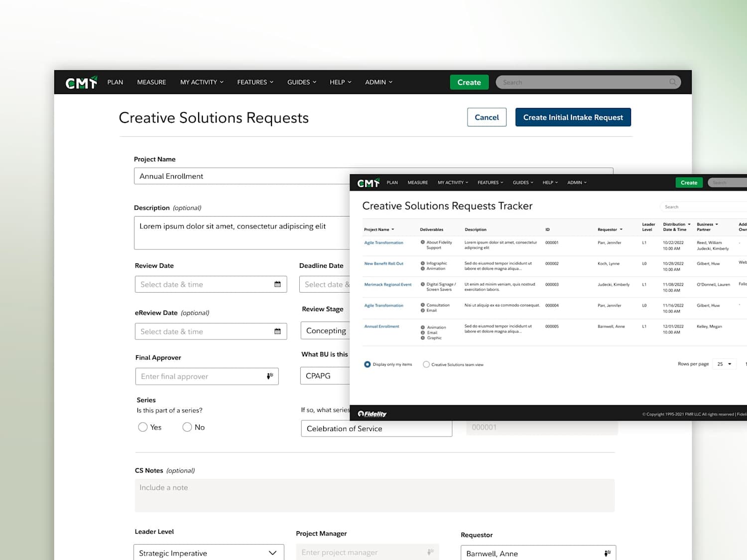This screenshot has height=560, width=747.
Task: Open PLAN in the back window navbar
Action: (115, 82)
